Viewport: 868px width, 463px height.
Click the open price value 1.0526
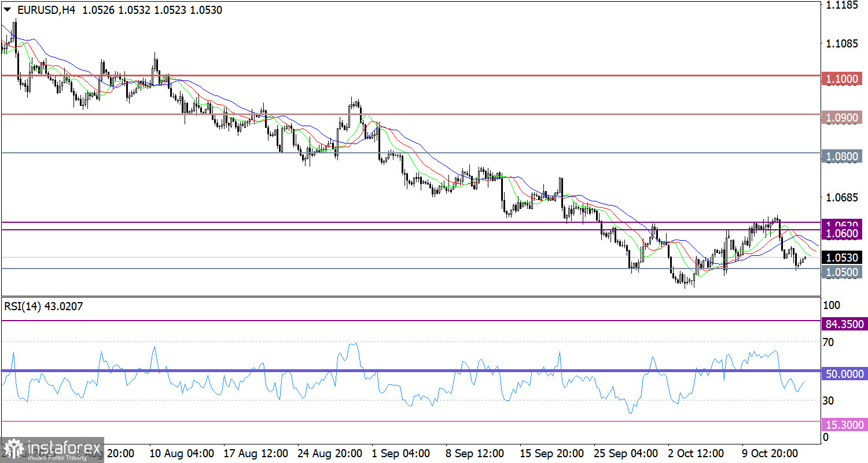click(x=99, y=10)
